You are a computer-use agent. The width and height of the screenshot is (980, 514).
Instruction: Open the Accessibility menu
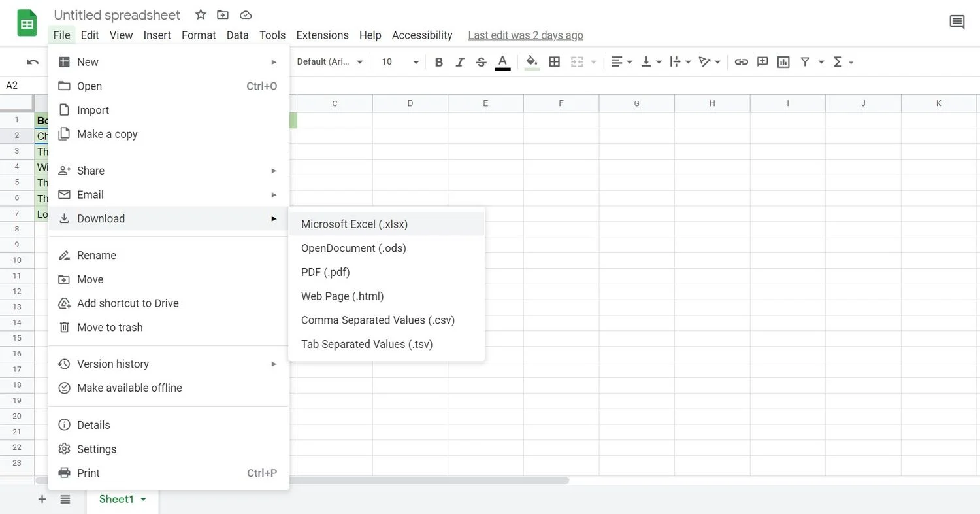pyautogui.click(x=422, y=35)
